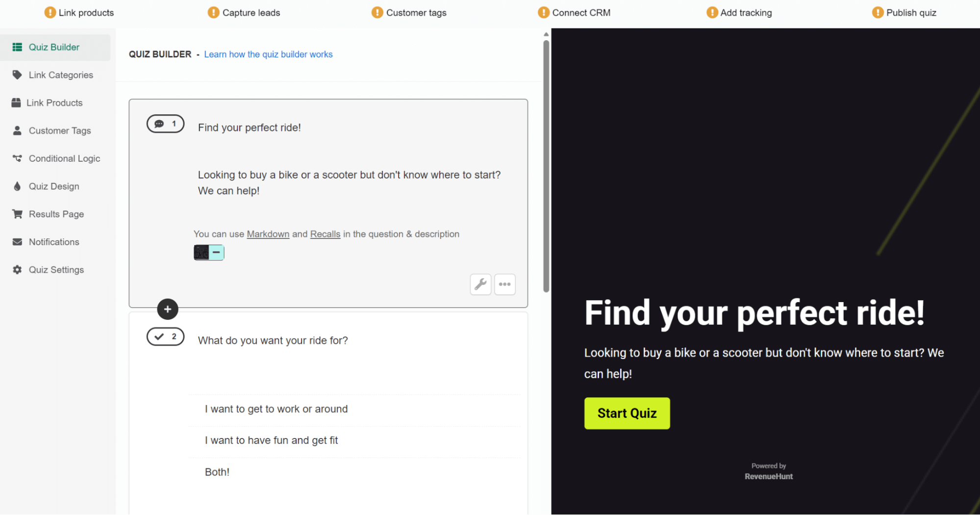Remove the attached image with the minus button
The height and width of the screenshot is (515, 980).
[216, 252]
